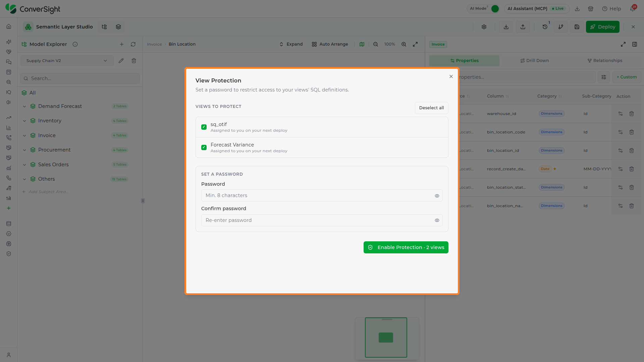Open Semantic Layer Studio settings gear
644x362 pixels.
(x=484, y=27)
